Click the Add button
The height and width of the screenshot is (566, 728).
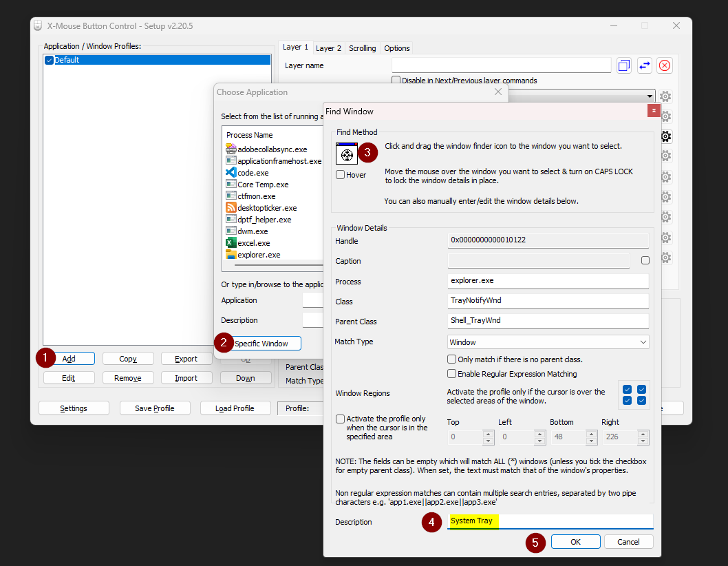(x=69, y=359)
